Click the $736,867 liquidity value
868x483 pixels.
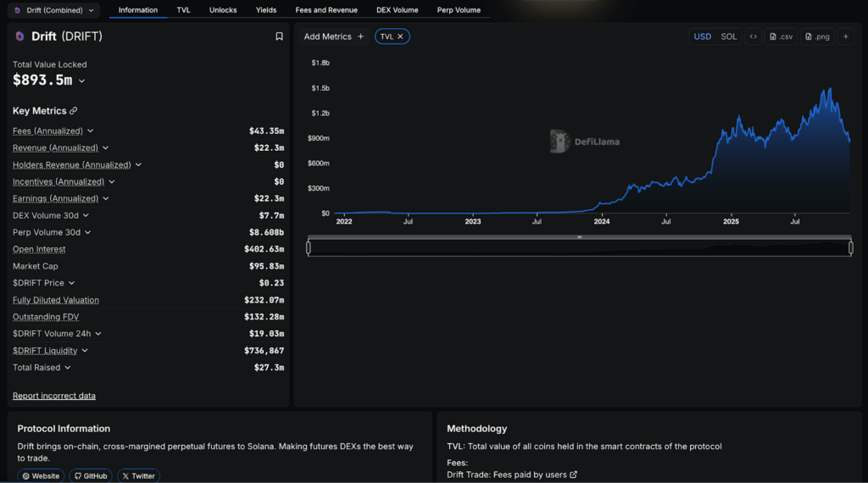(x=264, y=351)
